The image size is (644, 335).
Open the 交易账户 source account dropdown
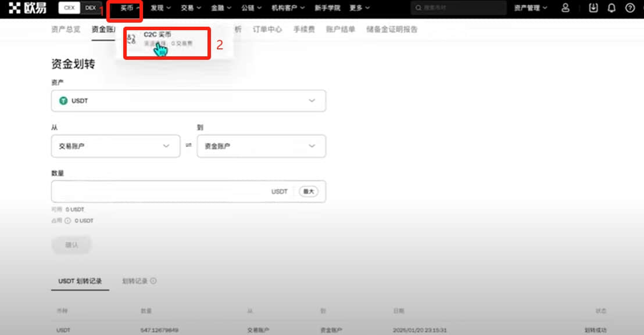click(116, 146)
